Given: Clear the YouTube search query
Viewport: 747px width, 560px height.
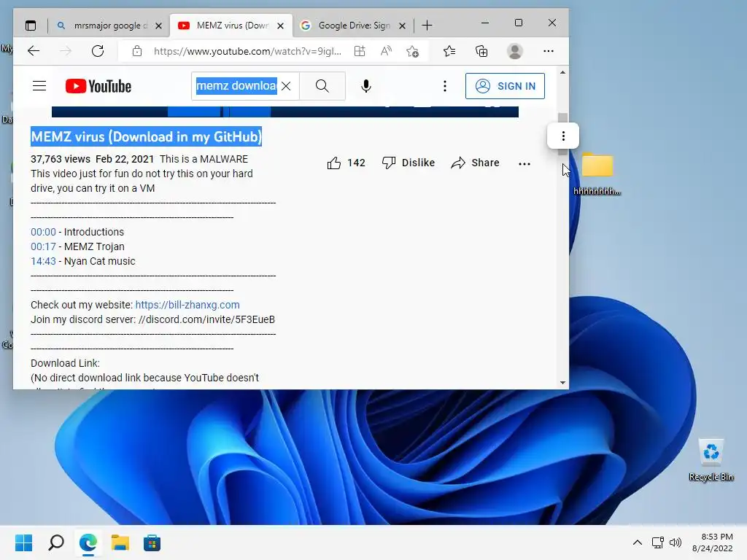Looking at the screenshot, I should 286,86.
